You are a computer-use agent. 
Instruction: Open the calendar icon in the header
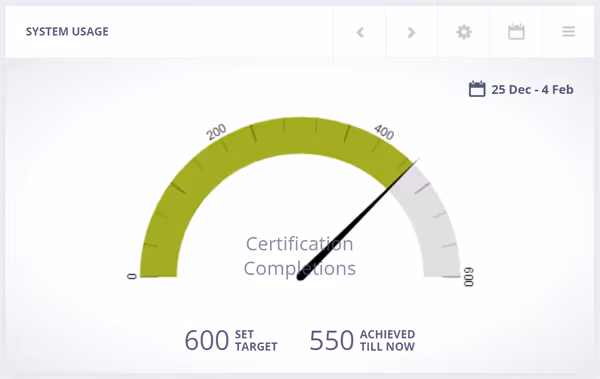tap(516, 31)
